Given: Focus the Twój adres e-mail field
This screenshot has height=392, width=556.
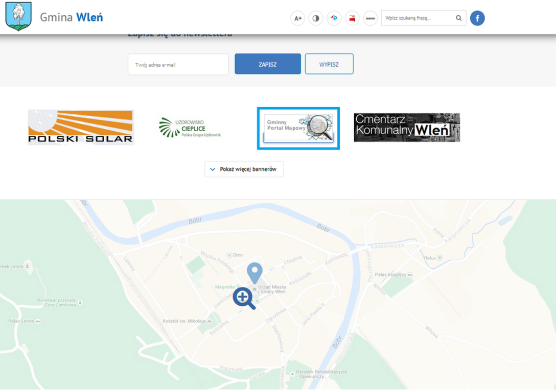Looking at the screenshot, I should 178,64.
